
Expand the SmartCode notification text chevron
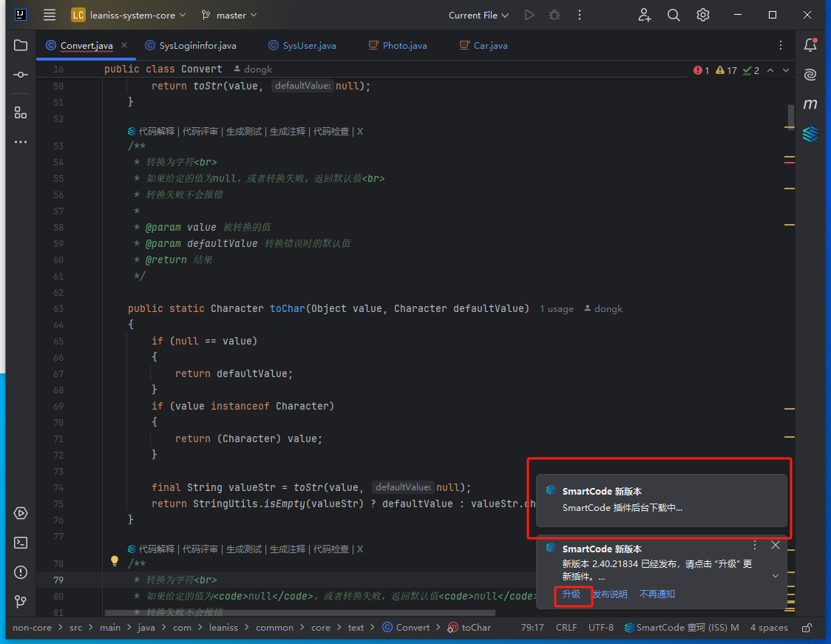(776, 576)
